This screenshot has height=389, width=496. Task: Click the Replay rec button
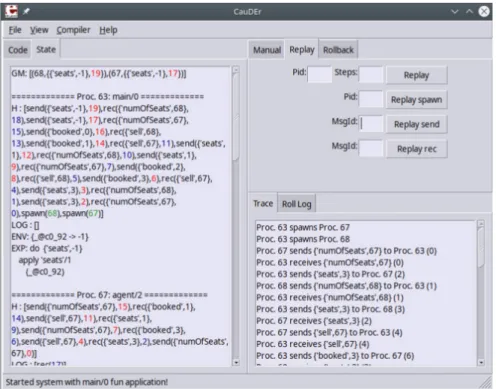click(x=416, y=149)
